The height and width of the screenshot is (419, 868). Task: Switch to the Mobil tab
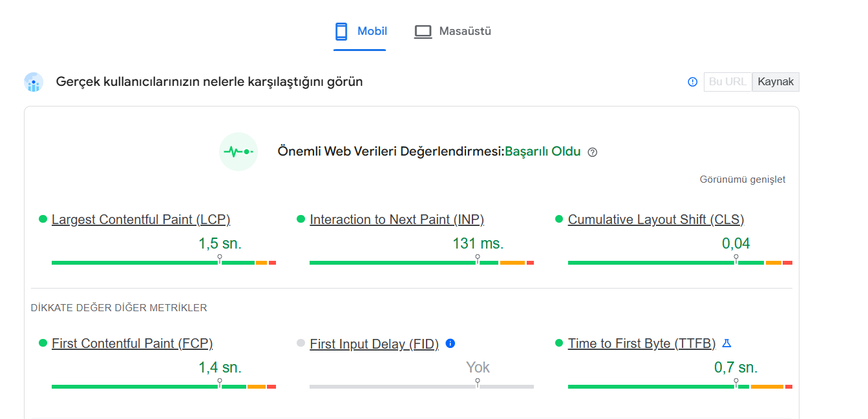click(360, 31)
